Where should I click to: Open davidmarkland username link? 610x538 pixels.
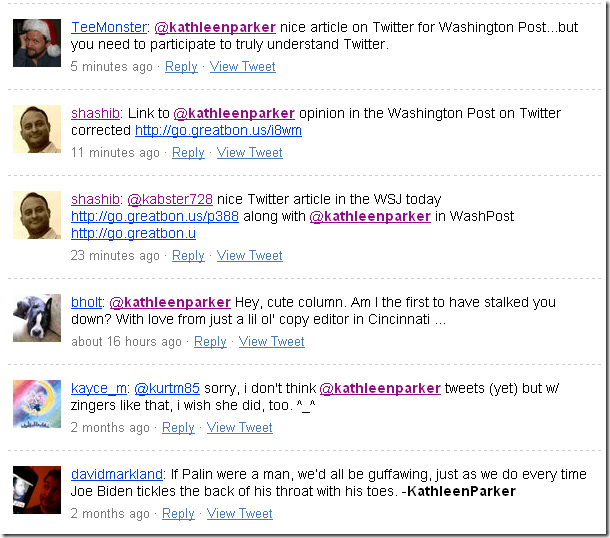(x=117, y=474)
